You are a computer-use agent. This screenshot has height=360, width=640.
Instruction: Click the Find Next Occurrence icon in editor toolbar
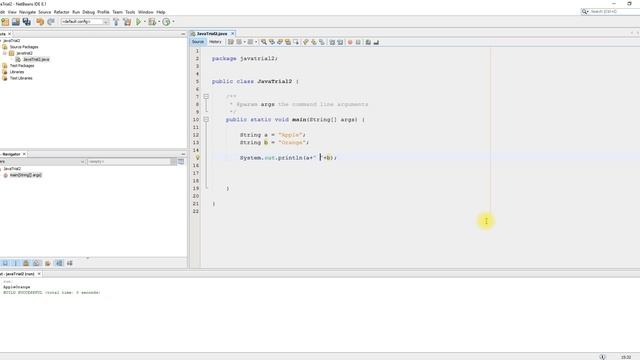tap(280, 42)
